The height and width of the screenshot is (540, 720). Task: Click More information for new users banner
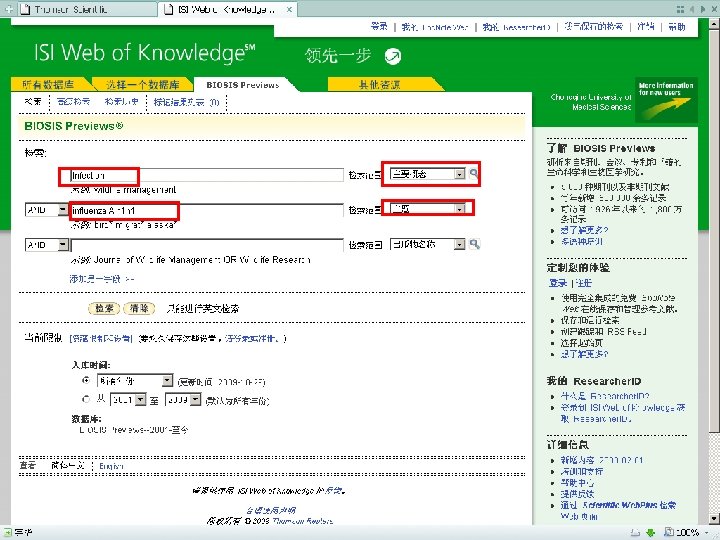666,100
